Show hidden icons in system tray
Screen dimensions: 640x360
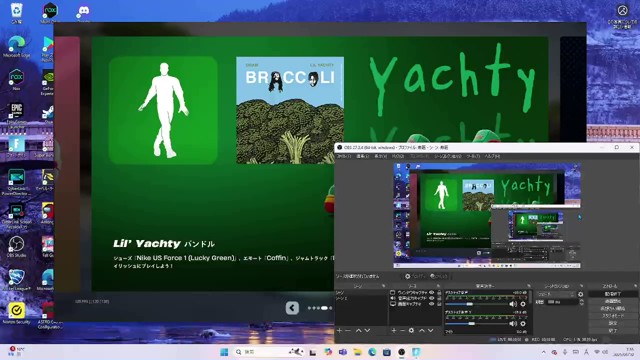click(x=544, y=352)
